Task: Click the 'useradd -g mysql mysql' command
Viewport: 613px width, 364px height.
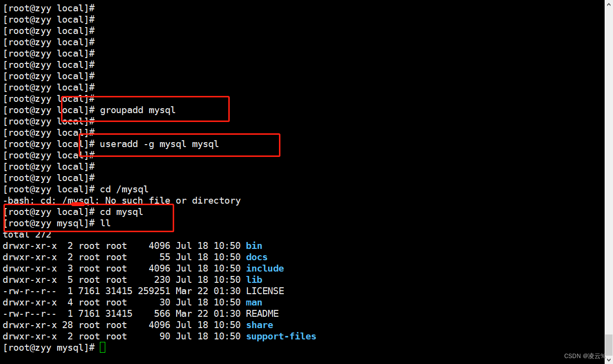Action: click(159, 144)
